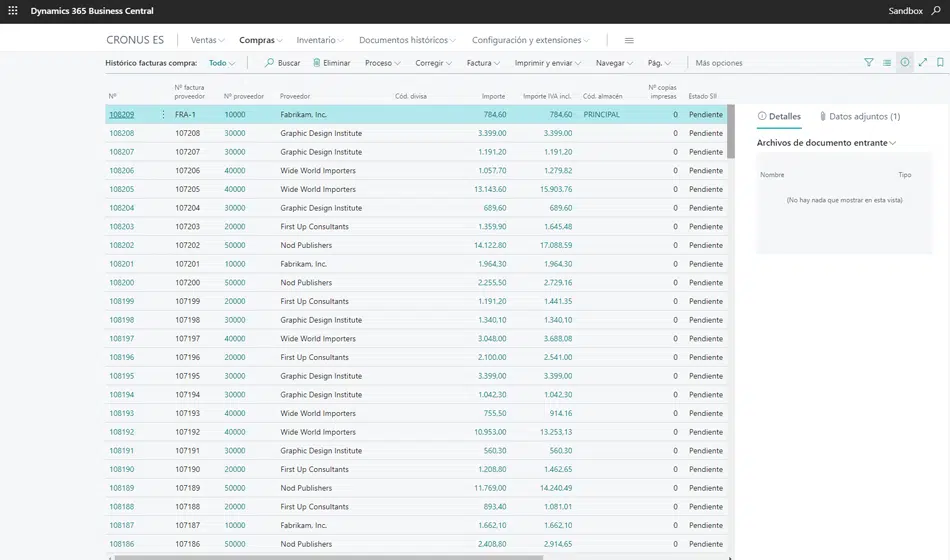Open the app launcher waffle icon
This screenshot has width=950, height=560.
[x=13, y=11]
